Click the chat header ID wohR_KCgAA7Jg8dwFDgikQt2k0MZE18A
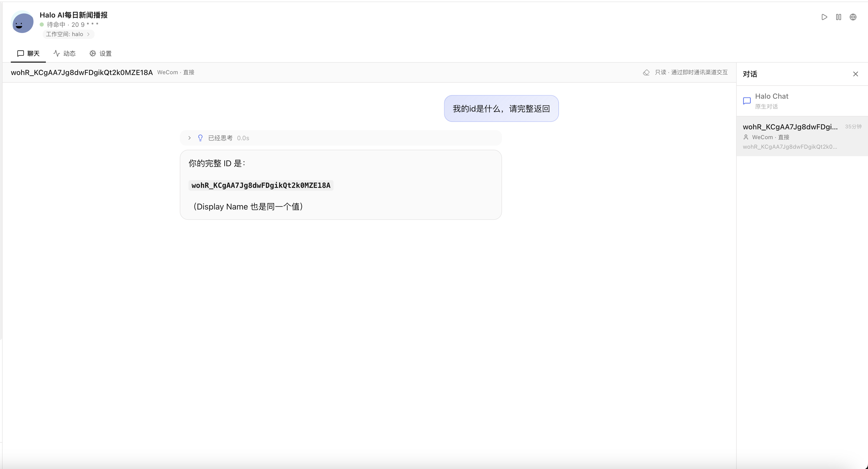Image resolution: width=868 pixels, height=469 pixels. pos(82,72)
